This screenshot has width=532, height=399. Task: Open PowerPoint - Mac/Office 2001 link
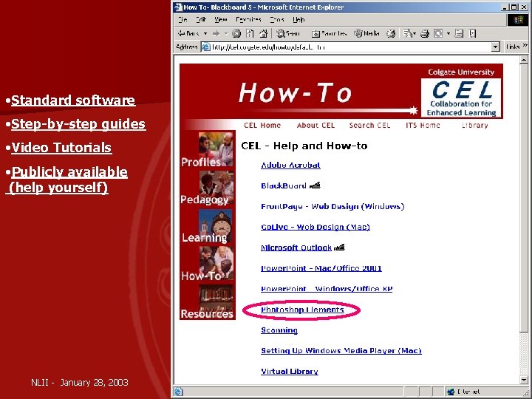pos(321,268)
